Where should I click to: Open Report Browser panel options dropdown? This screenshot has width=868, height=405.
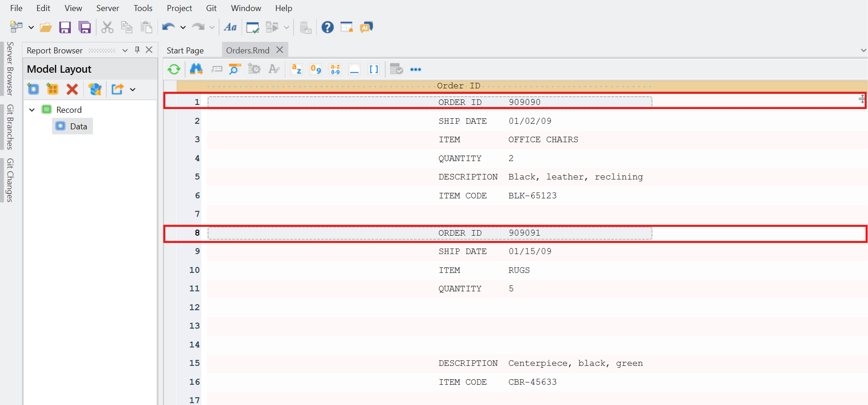[125, 51]
